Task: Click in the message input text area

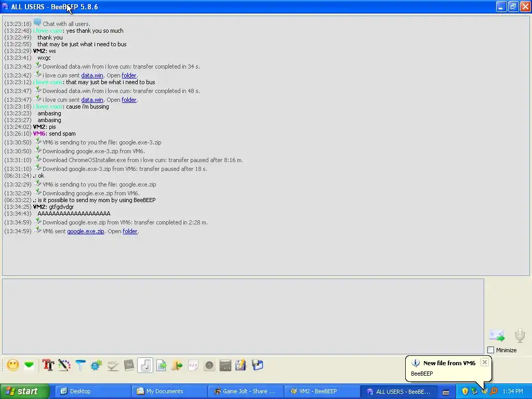Action: point(243,316)
